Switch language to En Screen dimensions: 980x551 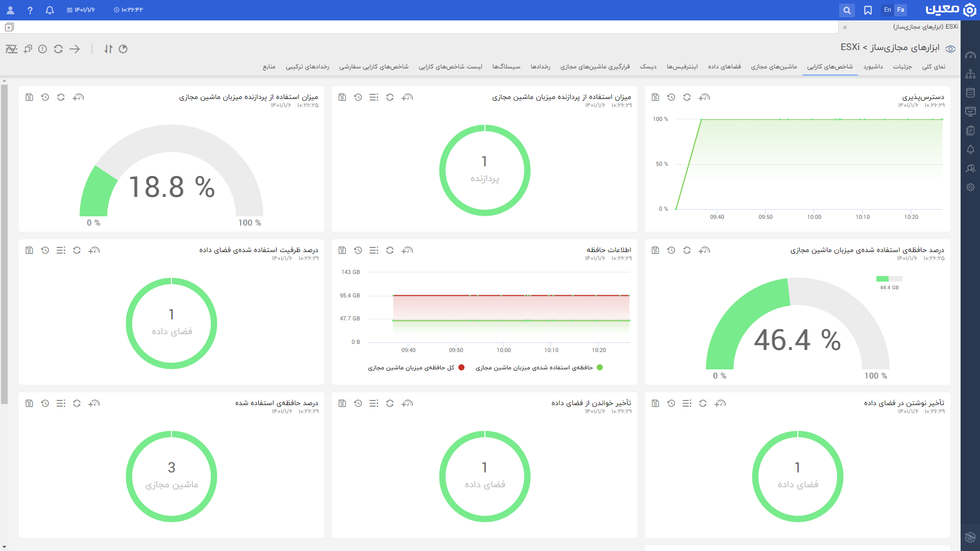888,10
